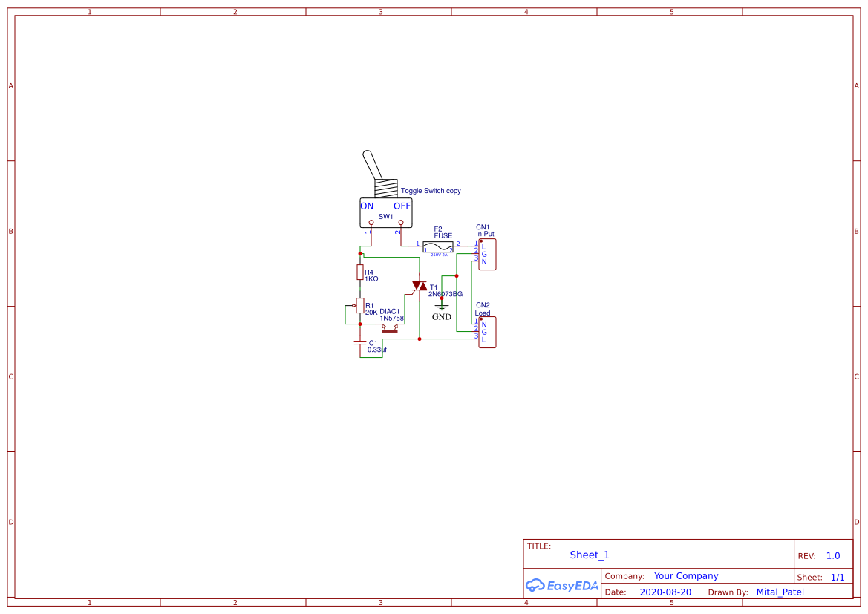The height and width of the screenshot is (614, 868).
Task: Click the SW1 toggle switch lever
Action: pyautogui.click(x=371, y=163)
